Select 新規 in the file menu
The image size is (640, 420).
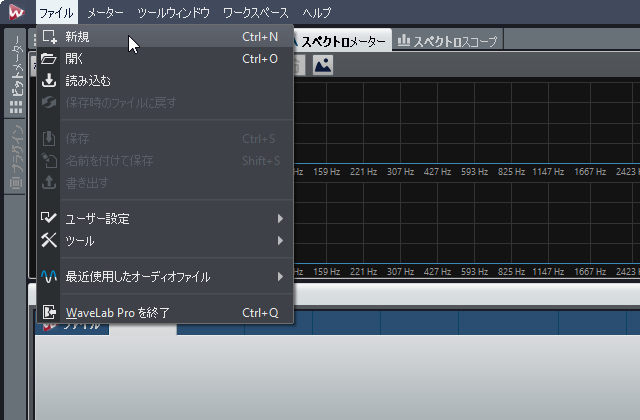coord(165,37)
